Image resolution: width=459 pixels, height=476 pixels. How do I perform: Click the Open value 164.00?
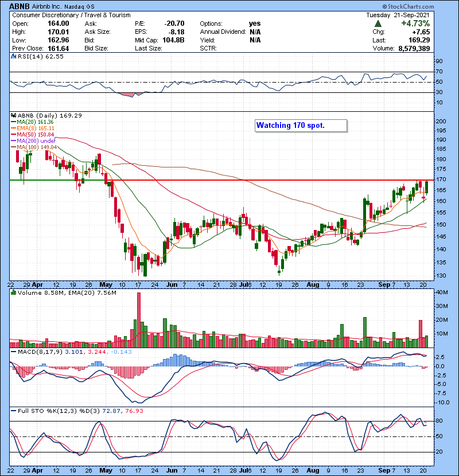click(x=59, y=24)
